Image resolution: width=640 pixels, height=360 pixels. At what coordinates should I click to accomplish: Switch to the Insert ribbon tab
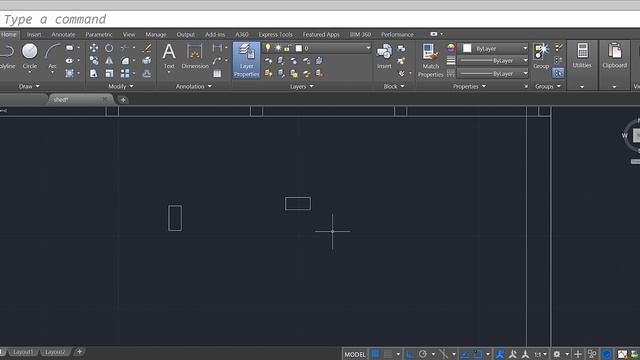(34, 34)
